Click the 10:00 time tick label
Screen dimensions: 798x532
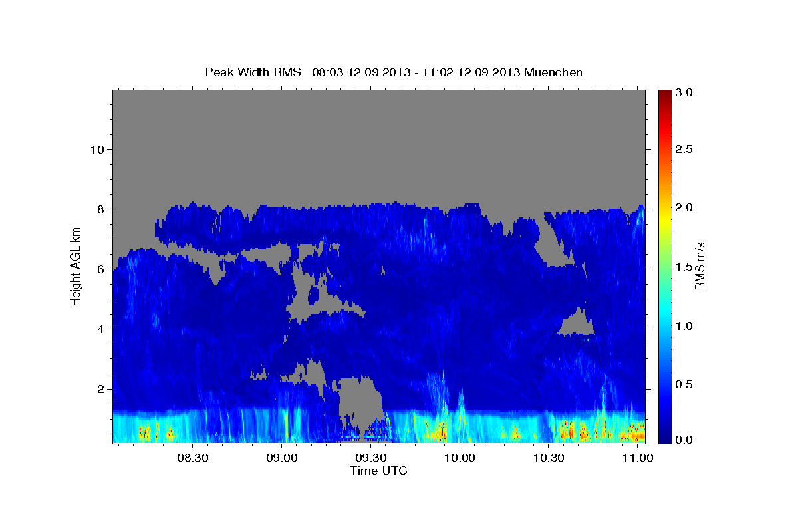point(460,458)
